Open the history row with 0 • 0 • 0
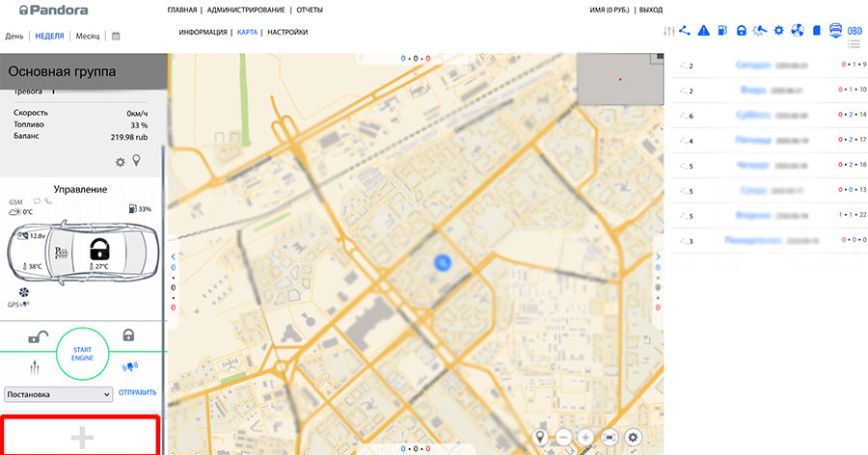The image size is (868, 455). coord(770,240)
